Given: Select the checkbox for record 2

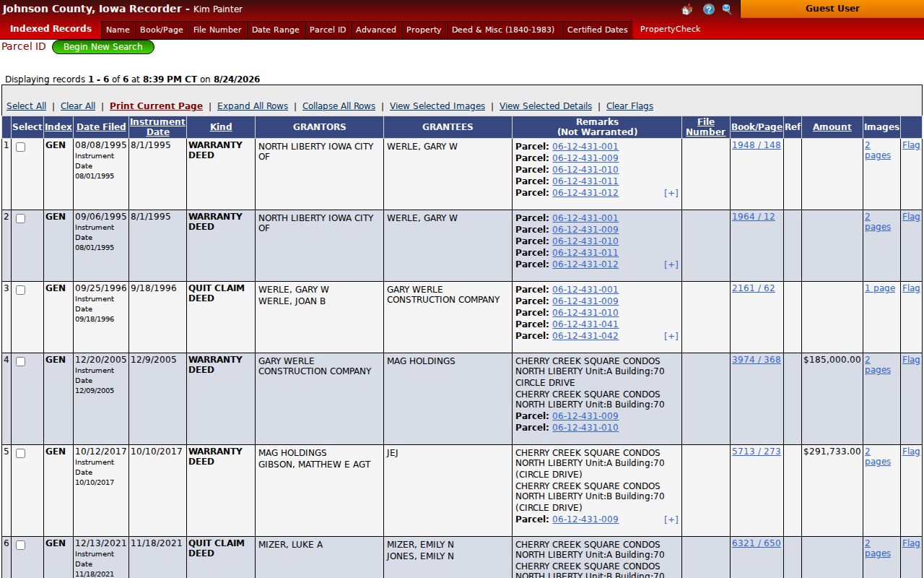Looking at the screenshot, I should click(20, 218).
